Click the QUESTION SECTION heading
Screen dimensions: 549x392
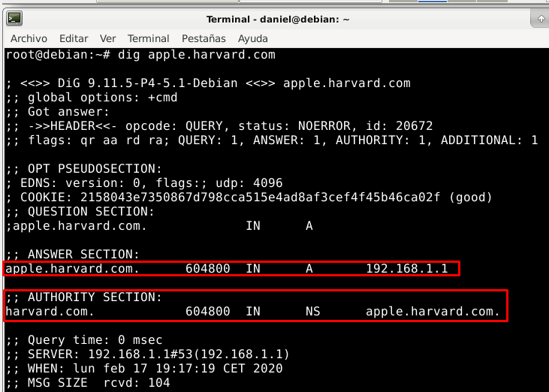pyautogui.click(x=80, y=212)
